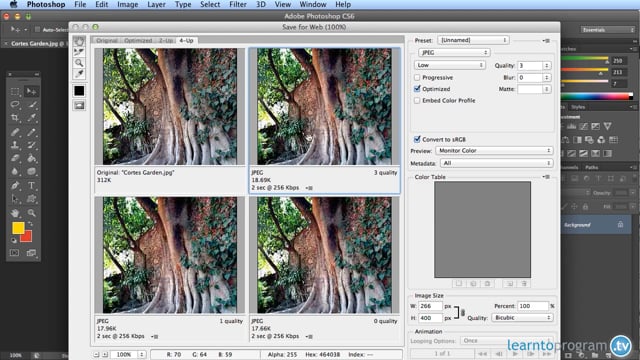Viewport: 640px width, 360px height.
Task: Select the Move tool in Photoshop toolbox
Action: point(31,91)
